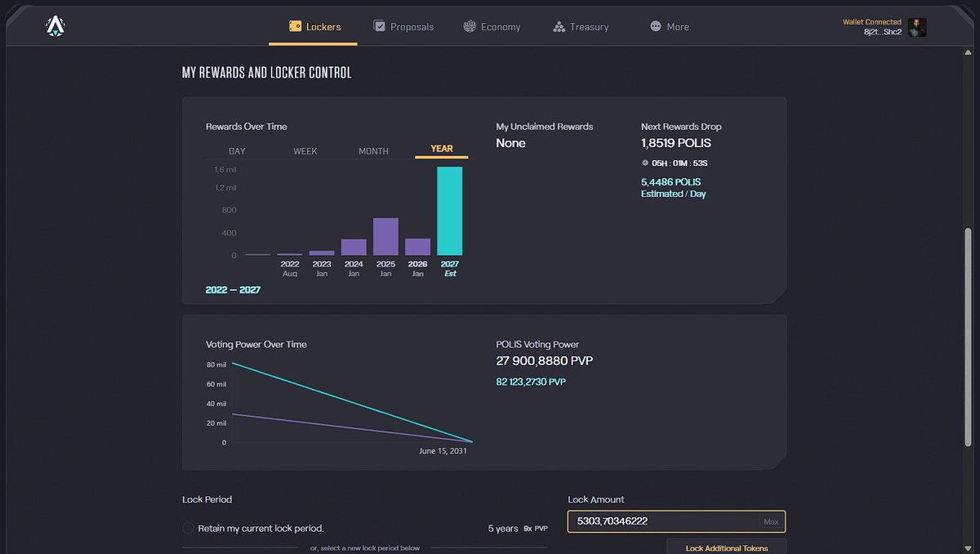Click the 2024 rewards bar
This screenshot has width=980, height=554.
click(x=354, y=248)
